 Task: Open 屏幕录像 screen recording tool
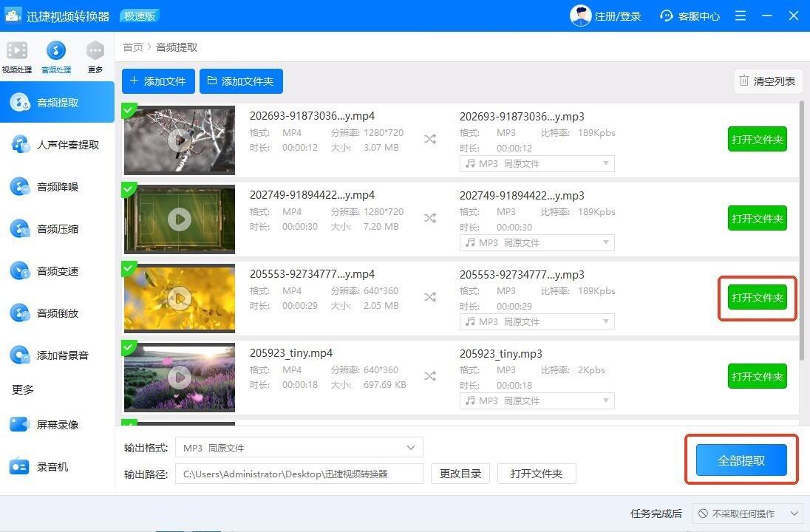(x=57, y=425)
